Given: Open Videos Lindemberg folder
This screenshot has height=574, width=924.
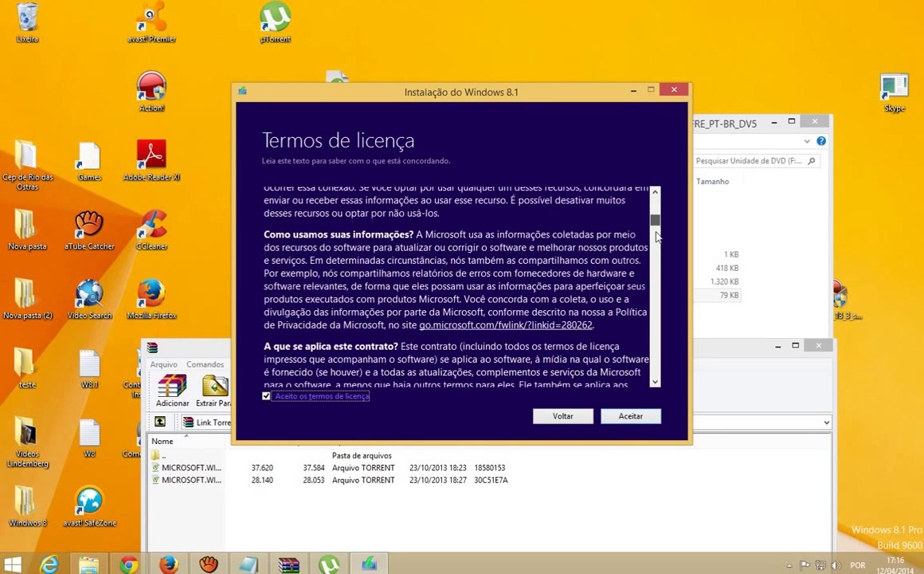Looking at the screenshot, I should (x=27, y=442).
